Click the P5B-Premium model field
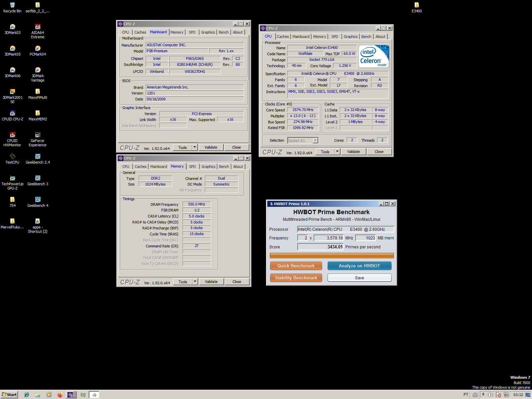The image size is (532, 399). pyautogui.click(x=177, y=51)
